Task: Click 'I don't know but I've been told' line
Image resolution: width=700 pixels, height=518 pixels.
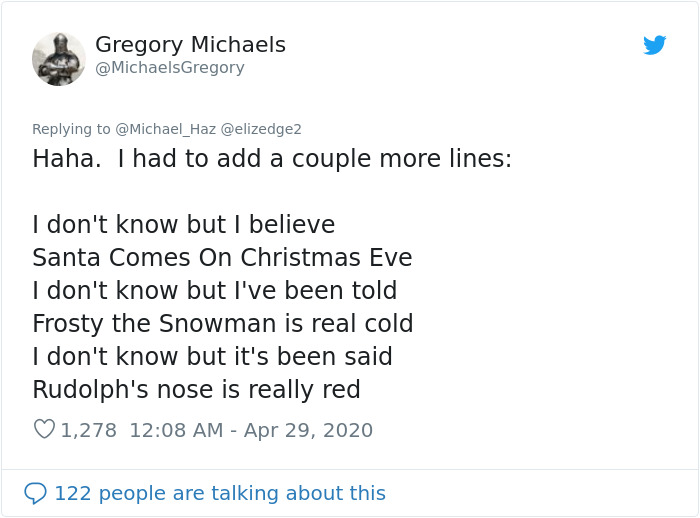Action: tap(214, 290)
